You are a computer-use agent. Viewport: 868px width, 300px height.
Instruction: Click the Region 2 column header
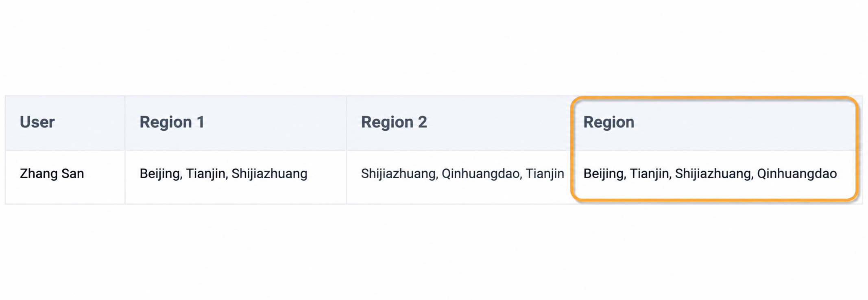click(394, 122)
